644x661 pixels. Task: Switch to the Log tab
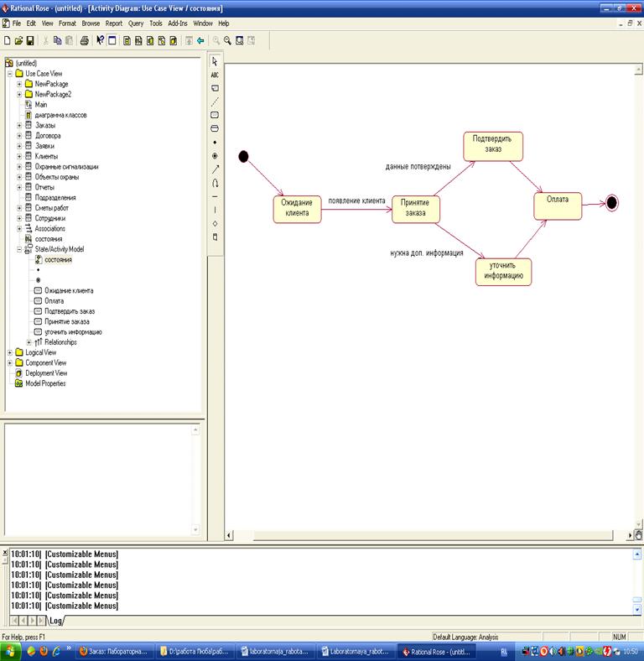coord(55,621)
